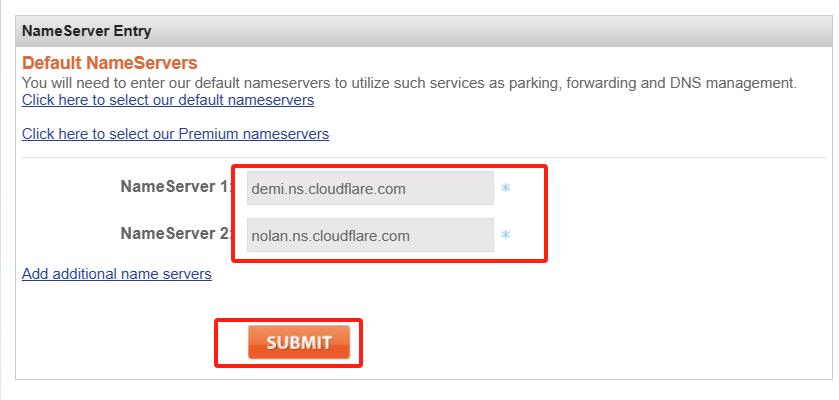Open the select default nameservers link
This screenshot has width=839, height=400.
[168, 101]
